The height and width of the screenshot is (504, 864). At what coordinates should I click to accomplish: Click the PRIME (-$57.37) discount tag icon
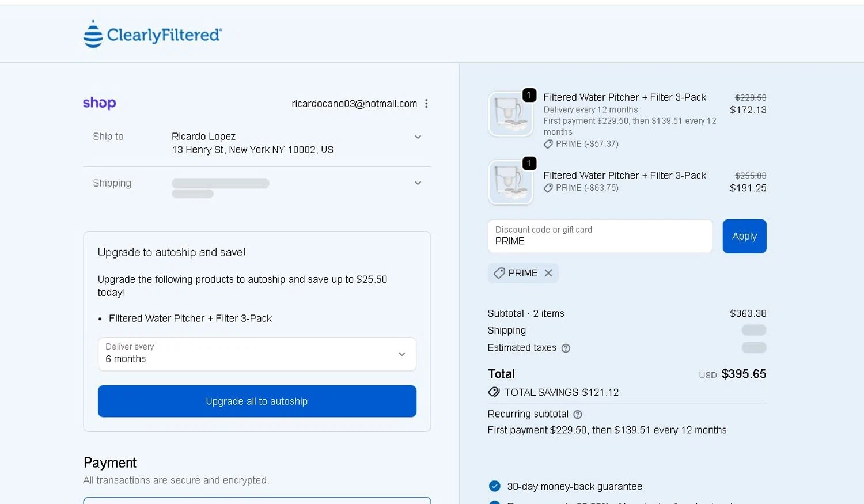coord(548,144)
